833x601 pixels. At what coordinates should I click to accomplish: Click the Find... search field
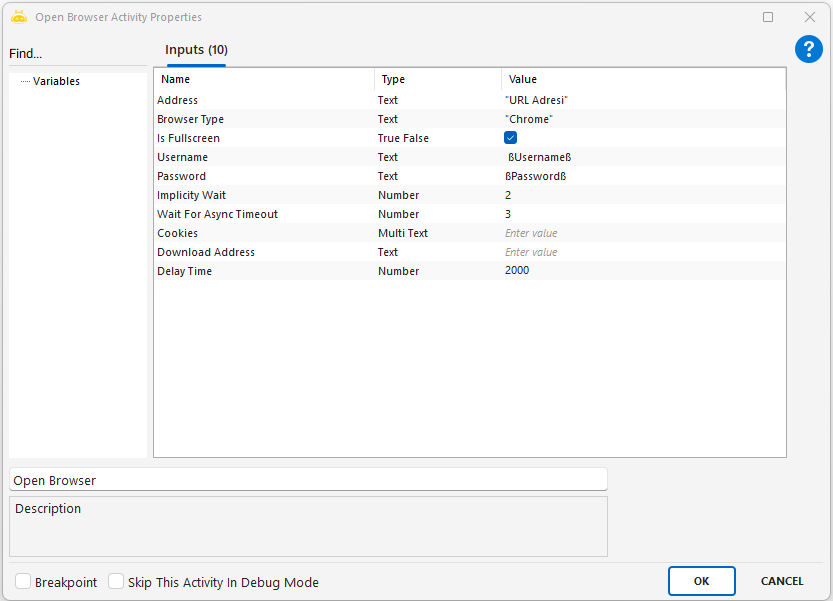(70, 54)
